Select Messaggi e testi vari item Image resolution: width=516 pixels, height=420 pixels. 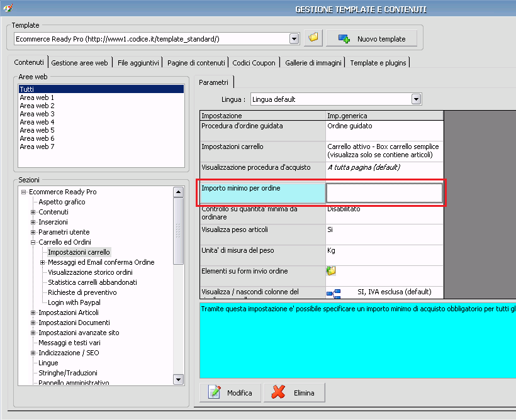(x=69, y=343)
